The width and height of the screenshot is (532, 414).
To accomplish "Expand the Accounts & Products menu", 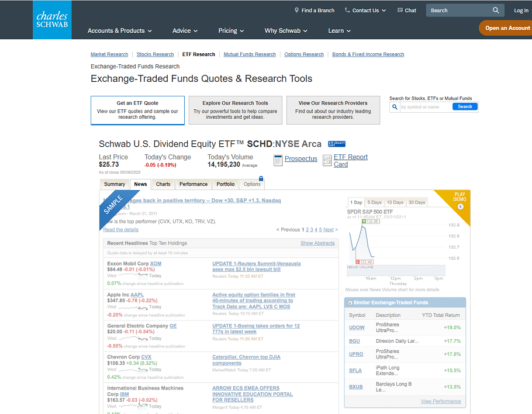I will pyautogui.click(x=119, y=30).
